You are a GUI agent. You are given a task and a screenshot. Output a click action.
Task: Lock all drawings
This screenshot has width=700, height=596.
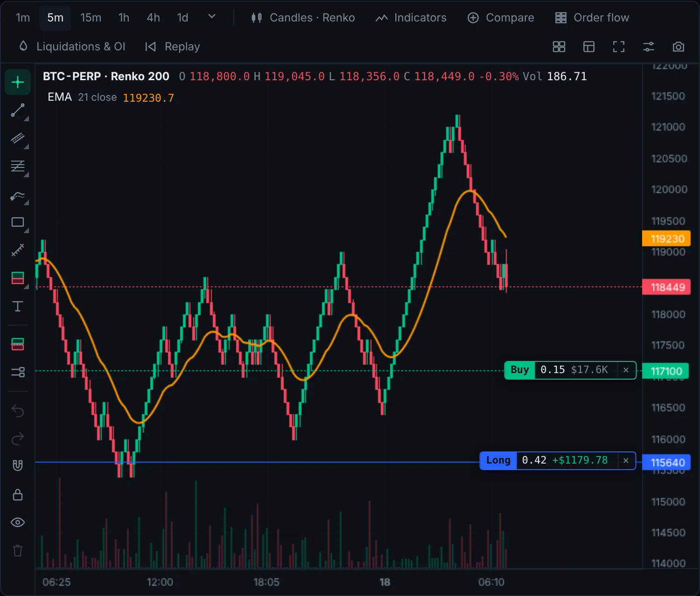(18, 494)
